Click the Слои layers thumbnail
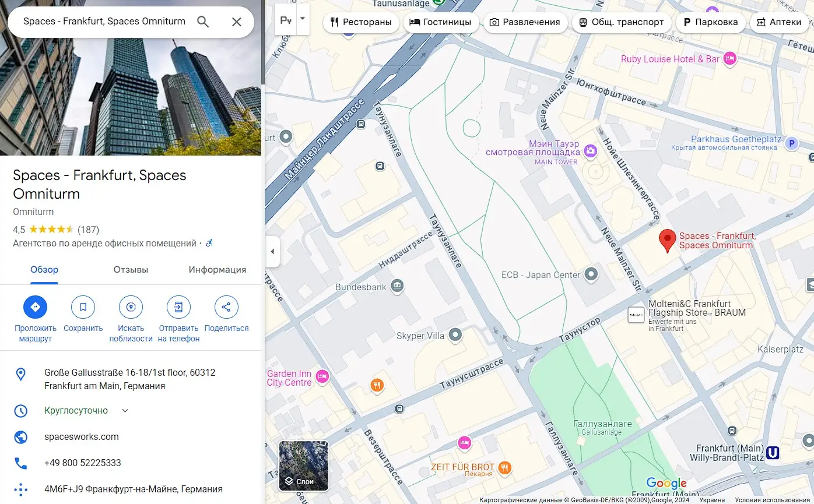Viewport: 814px width, 504px height. [304, 466]
